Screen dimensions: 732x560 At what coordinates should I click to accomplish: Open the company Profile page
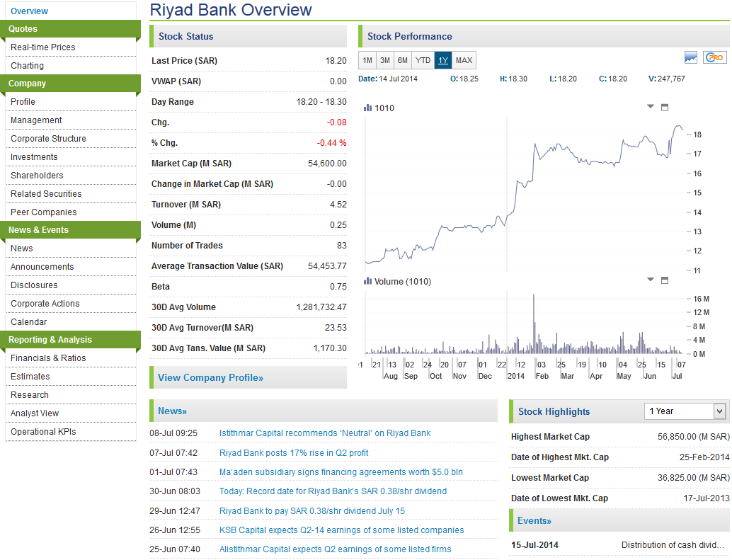(23, 102)
